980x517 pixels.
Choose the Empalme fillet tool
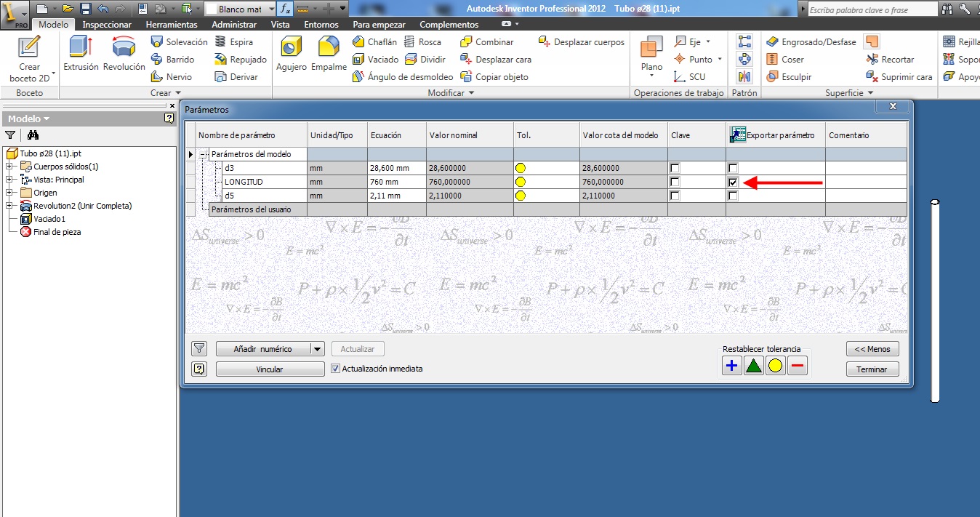[x=329, y=55]
